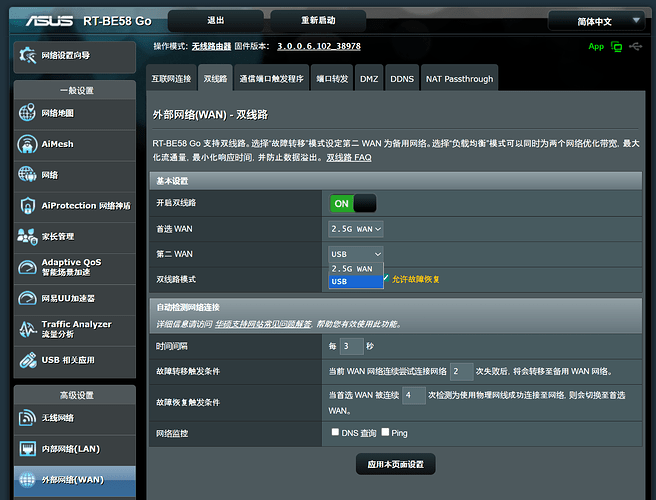
Task: Switch to the NAT Passthrough tab
Action: pos(459,79)
